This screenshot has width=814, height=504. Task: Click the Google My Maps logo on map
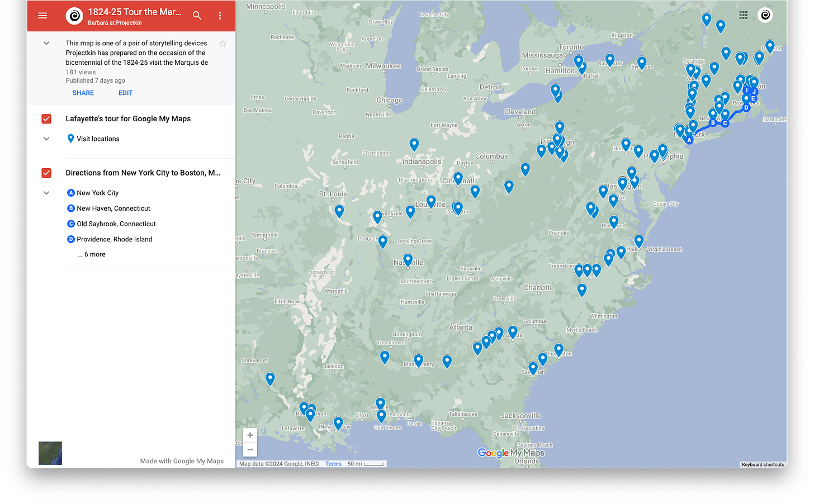[x=510, y=453]
